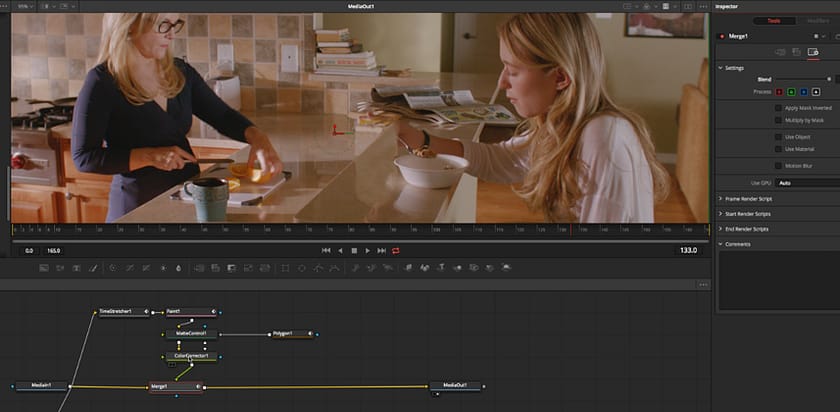Add a Transform node from the toolbar
This screenshot has height=412, width=840.
click(264, 267)
